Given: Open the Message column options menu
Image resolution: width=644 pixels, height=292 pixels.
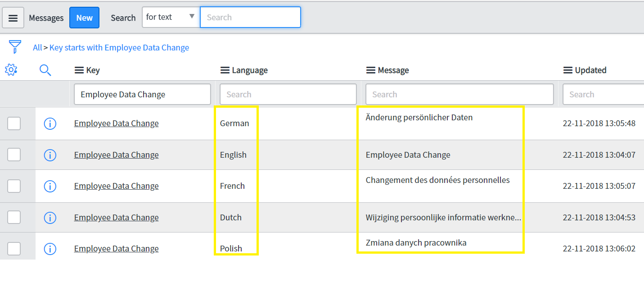Looking at the screenshot, I should (x=371, y=70).
